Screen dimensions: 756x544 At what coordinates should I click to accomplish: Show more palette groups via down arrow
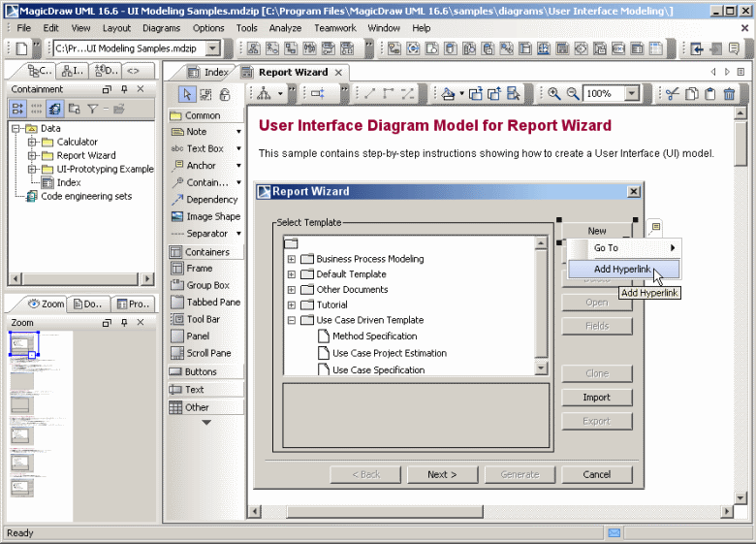[206, 423]
